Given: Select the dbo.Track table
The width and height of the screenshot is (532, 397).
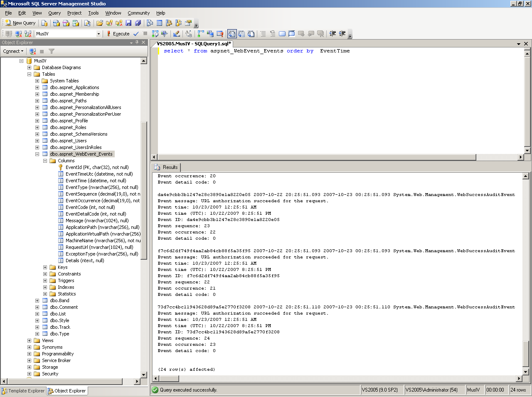Looking at the screenshot, I should (x=60, y=327).
